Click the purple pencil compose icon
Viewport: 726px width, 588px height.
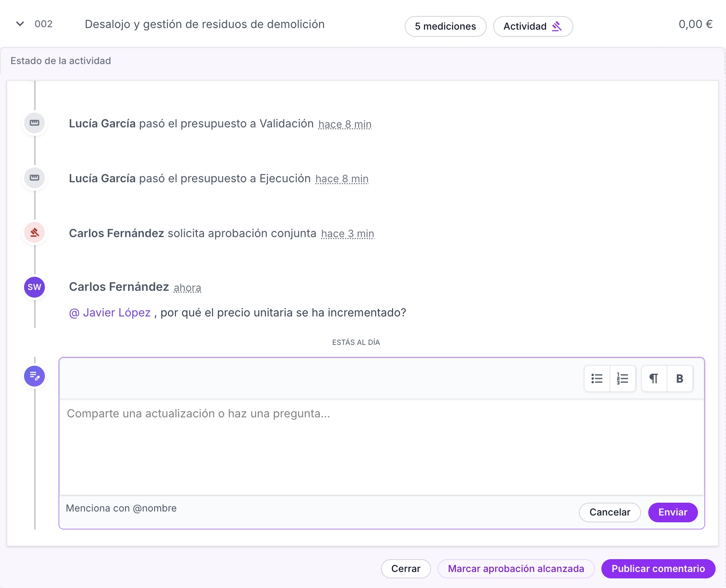(x=34, y=376)
